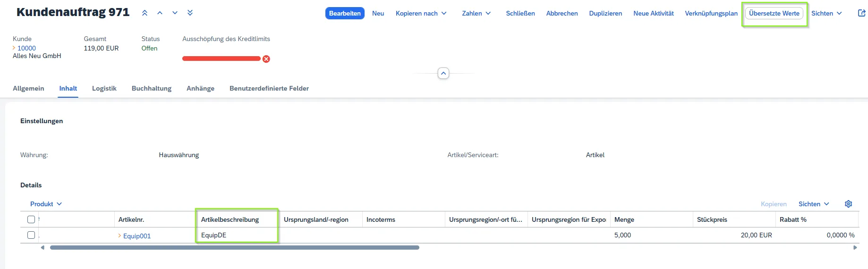Jump to first record double-up arrow
The height and width of the screenshot is (269, 868).
(x=145, y=13)
